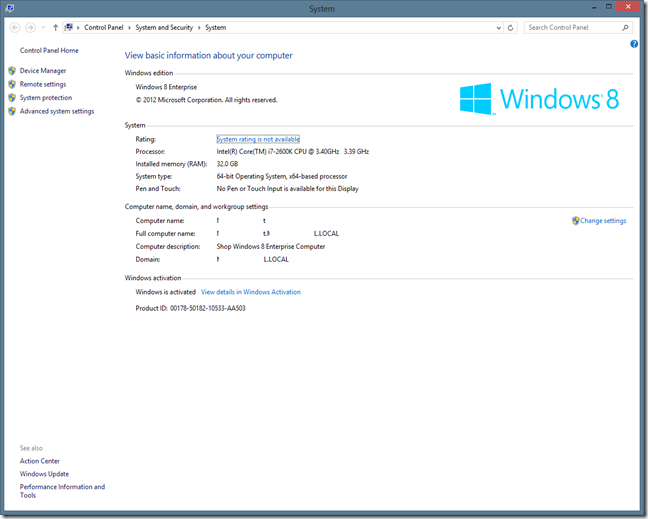Open Advanced system settings link

[57, 111]
